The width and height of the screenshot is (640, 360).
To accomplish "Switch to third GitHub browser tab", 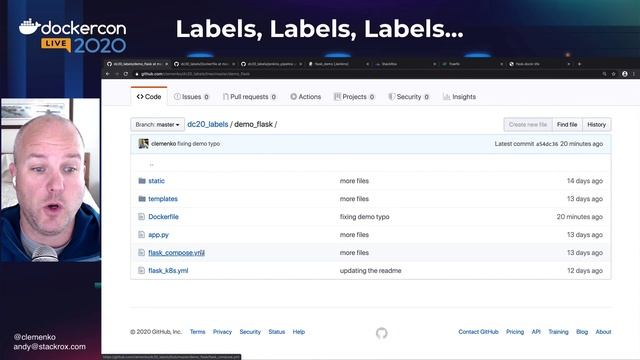I will tap(271, 64).
